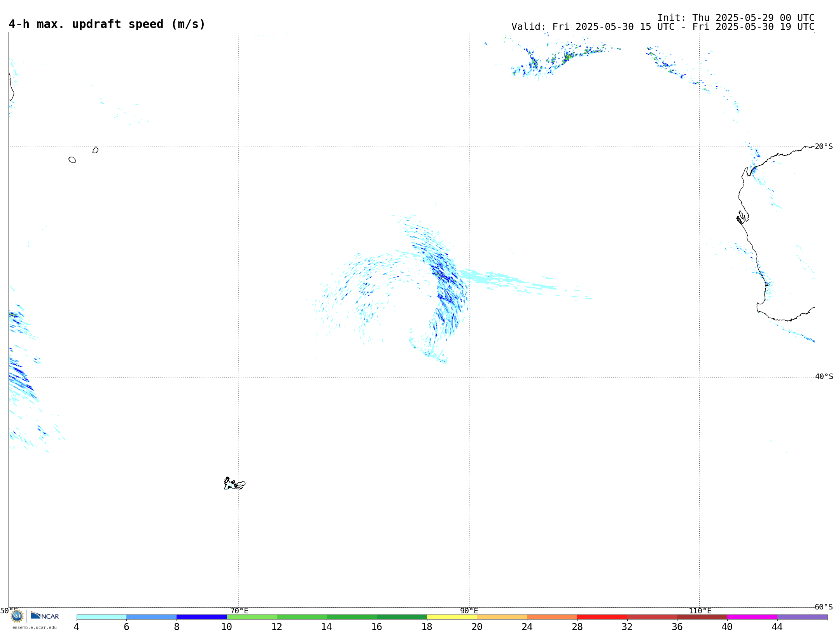
Task: Click colorbar tick label 18
Action: [x=427, y=627]
